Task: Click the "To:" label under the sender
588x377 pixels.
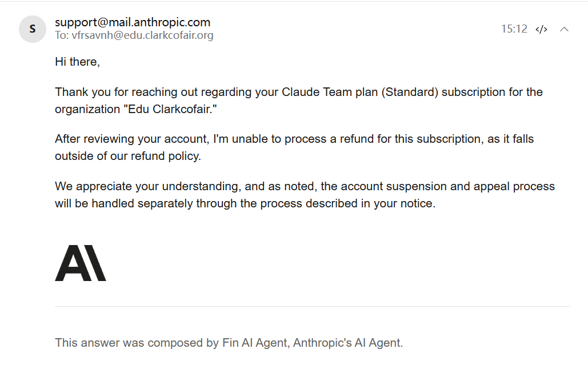Action: (62, 35)
